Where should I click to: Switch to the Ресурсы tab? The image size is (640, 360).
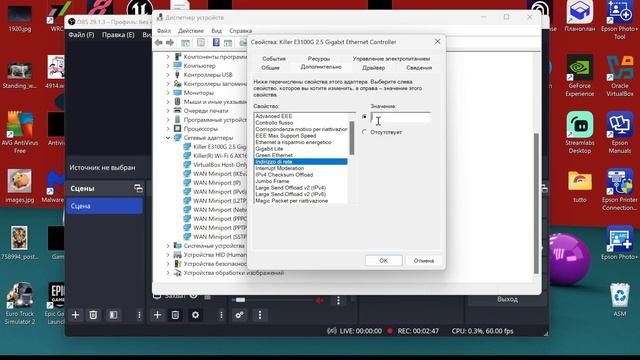pyautogui.click(x=319, y=59)
